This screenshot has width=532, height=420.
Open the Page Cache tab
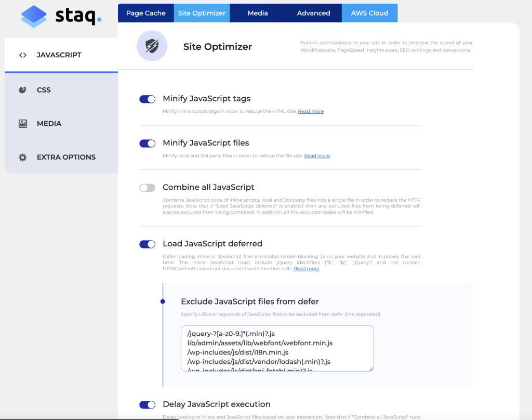tap(145, 13)
